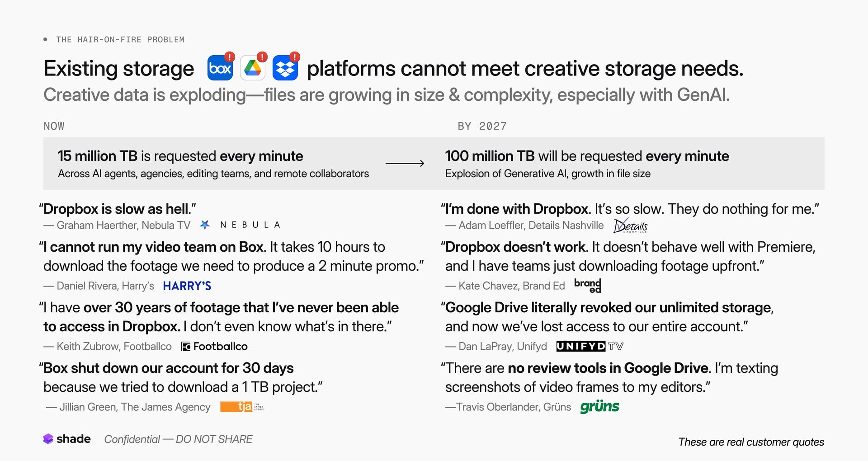Click the "Confidential — DO NOT SHARE" text

click(178, 439)
